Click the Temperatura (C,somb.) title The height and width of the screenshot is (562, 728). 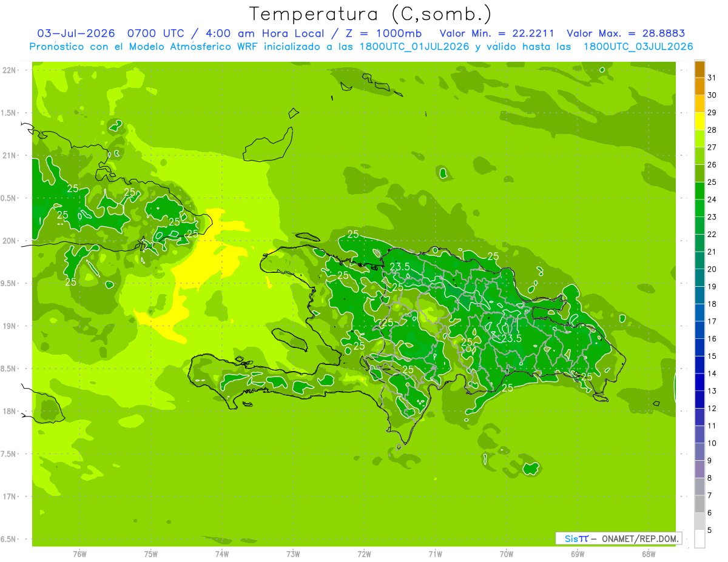(370, 15)
